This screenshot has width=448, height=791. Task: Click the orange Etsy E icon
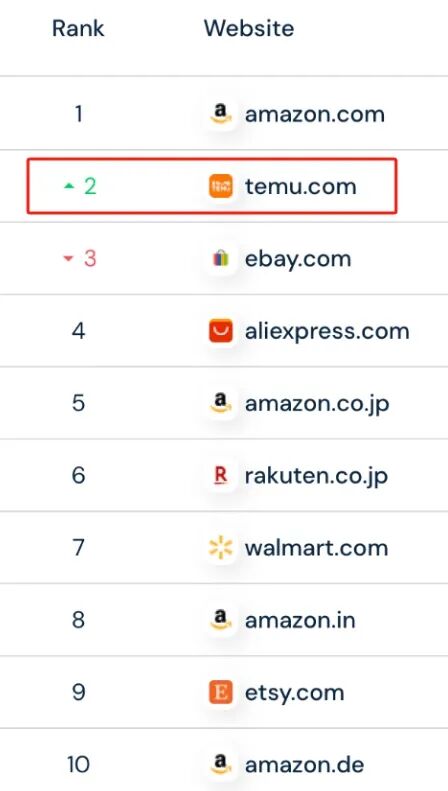pos(221,692)
